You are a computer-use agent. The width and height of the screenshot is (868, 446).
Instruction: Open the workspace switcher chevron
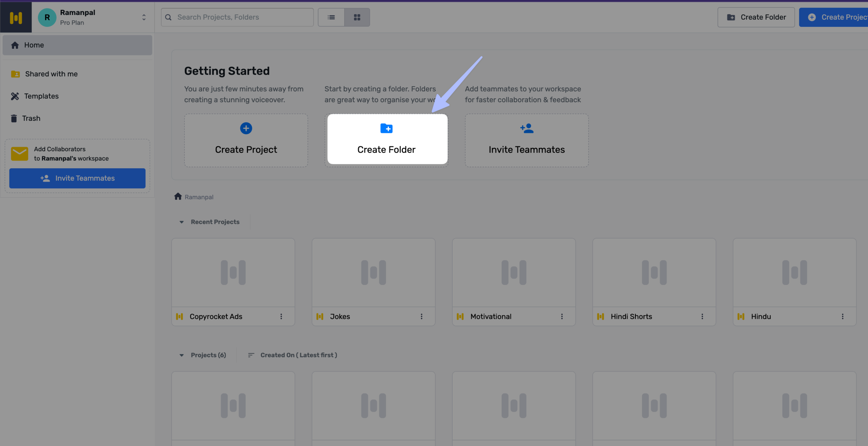coord(144,17)
